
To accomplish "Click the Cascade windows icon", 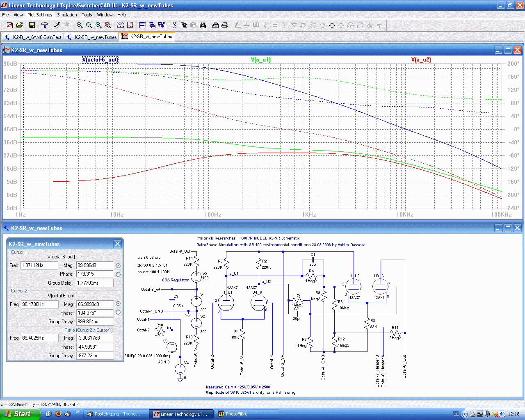I will coord(152,25).
